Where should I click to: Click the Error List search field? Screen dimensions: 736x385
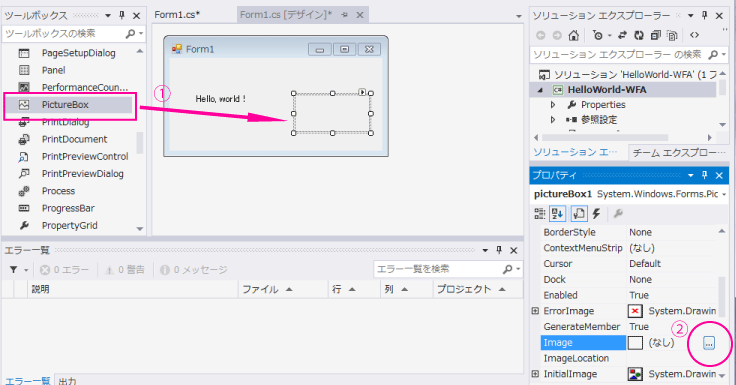438,269
